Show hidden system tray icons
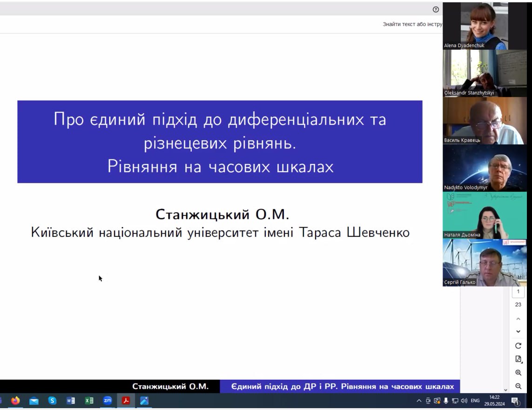532x410 pixels. [x=419, y=401]
